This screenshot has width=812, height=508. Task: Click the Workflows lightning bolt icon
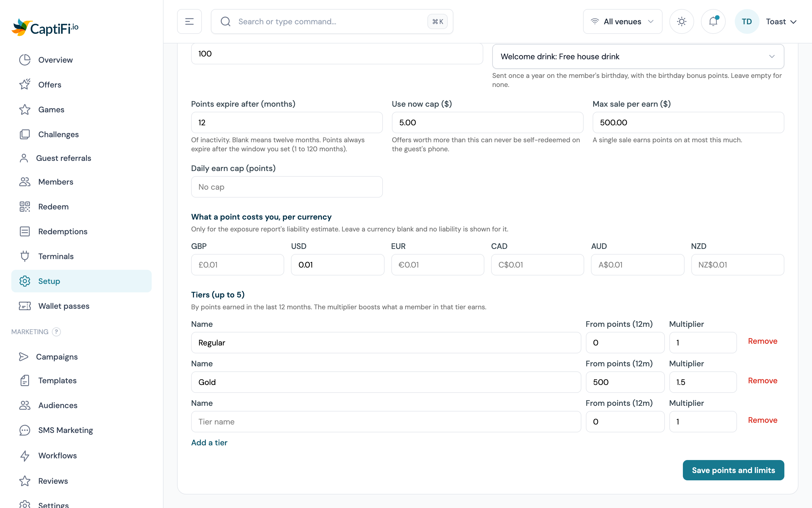point(25,456)
